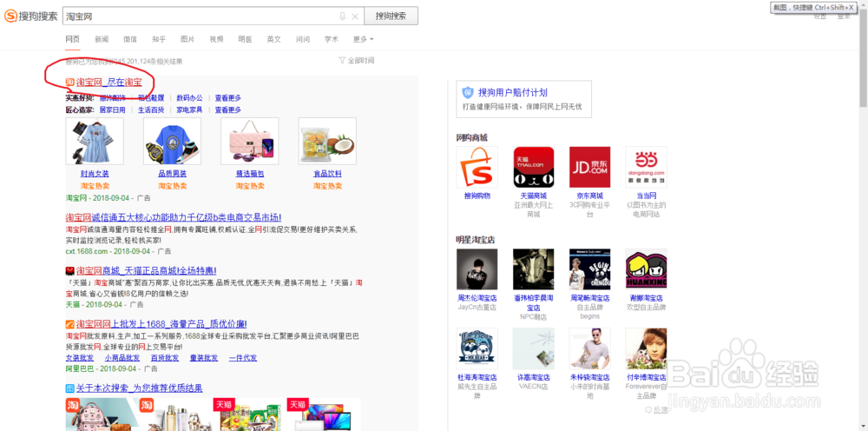This screenshot has width=868, height=431.
Task: Switch to the 知乎 tab
Action: tap(159, 39)
